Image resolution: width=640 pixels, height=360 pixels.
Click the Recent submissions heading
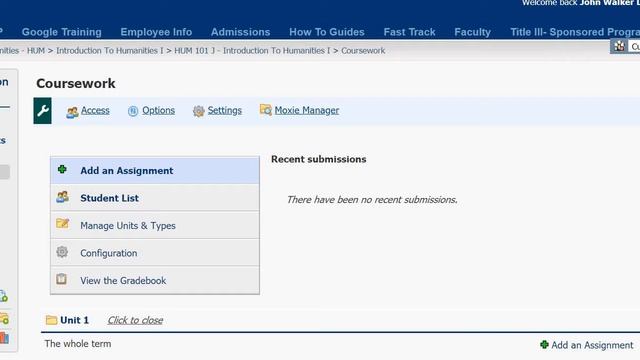tap(318, 159)
